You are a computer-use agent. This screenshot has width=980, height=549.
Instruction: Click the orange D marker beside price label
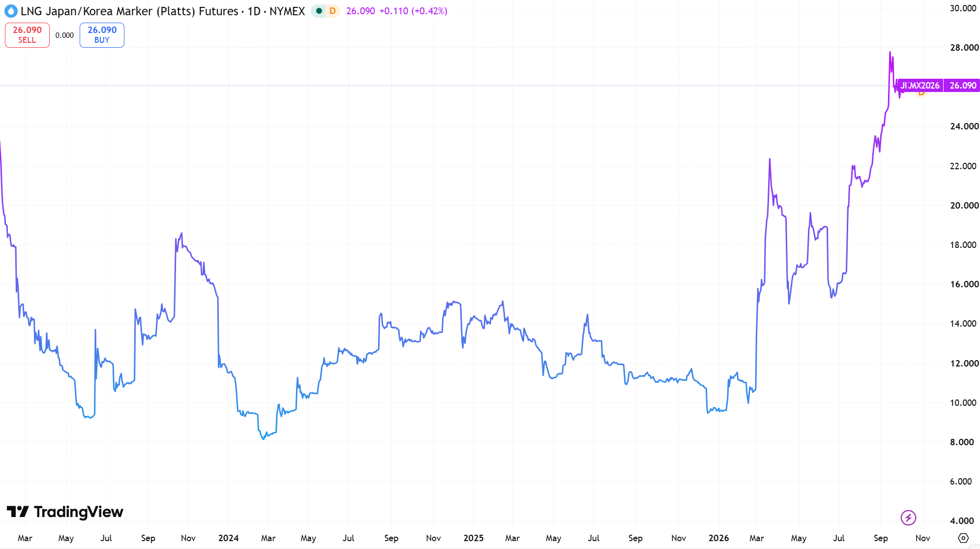[x=921, y=93]
